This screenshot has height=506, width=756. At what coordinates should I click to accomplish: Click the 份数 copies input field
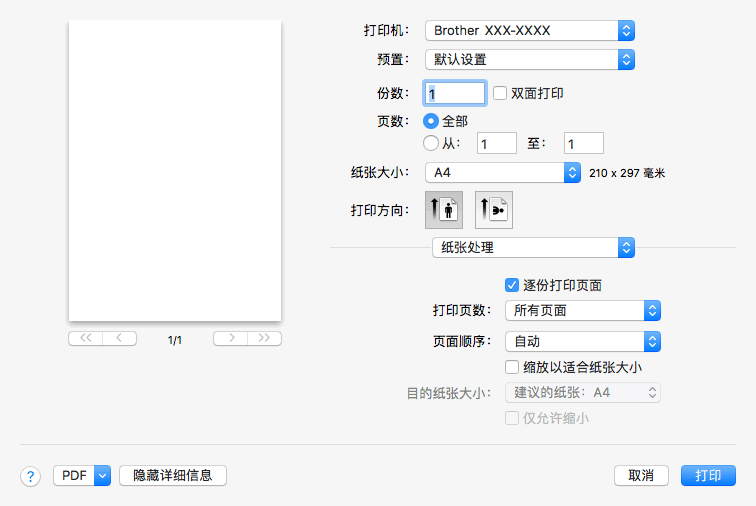coord(455,93)
